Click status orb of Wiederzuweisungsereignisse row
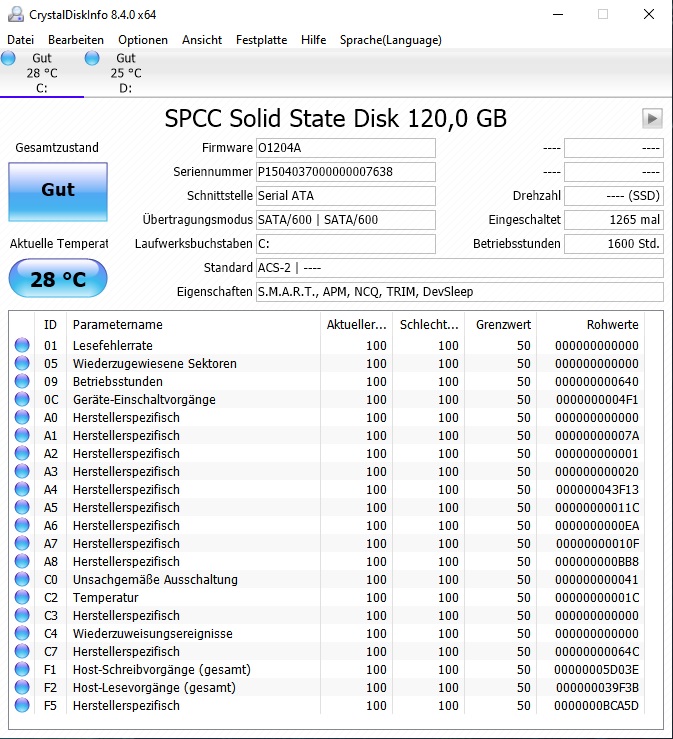This screenshot has height=739, width=673. pyautogui.click(x=22, y=633)
